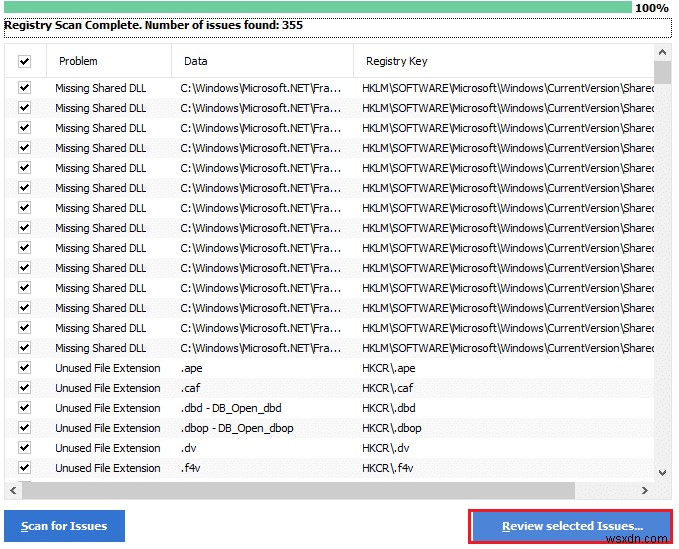Select the ".dv" data cell

[x=188, y=448]
